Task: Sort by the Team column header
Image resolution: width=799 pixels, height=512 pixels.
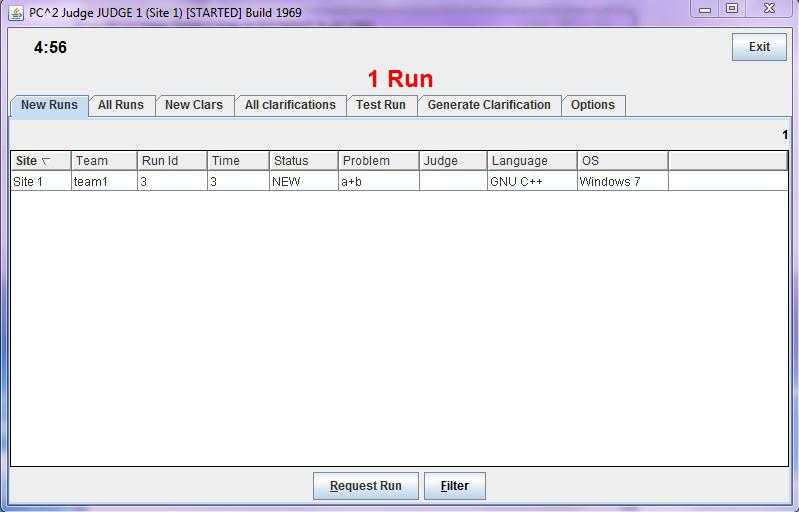Action: (104, 161)
